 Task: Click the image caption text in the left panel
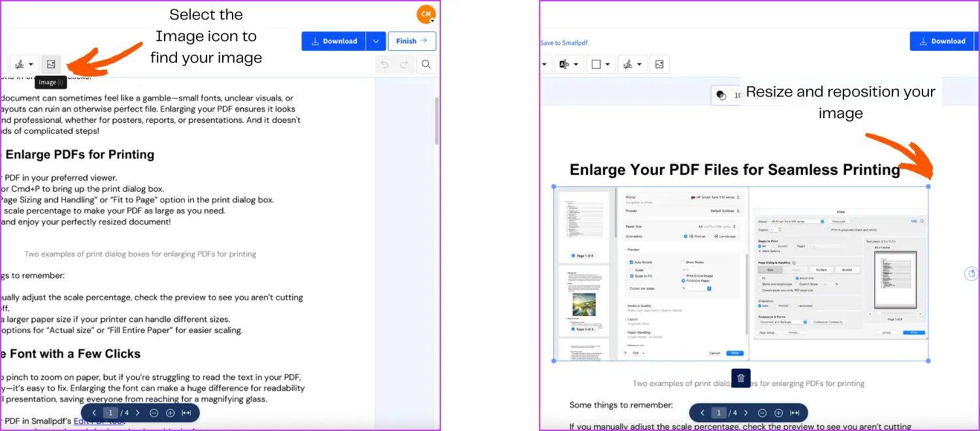pyautogui.click(x=140, y=254)
